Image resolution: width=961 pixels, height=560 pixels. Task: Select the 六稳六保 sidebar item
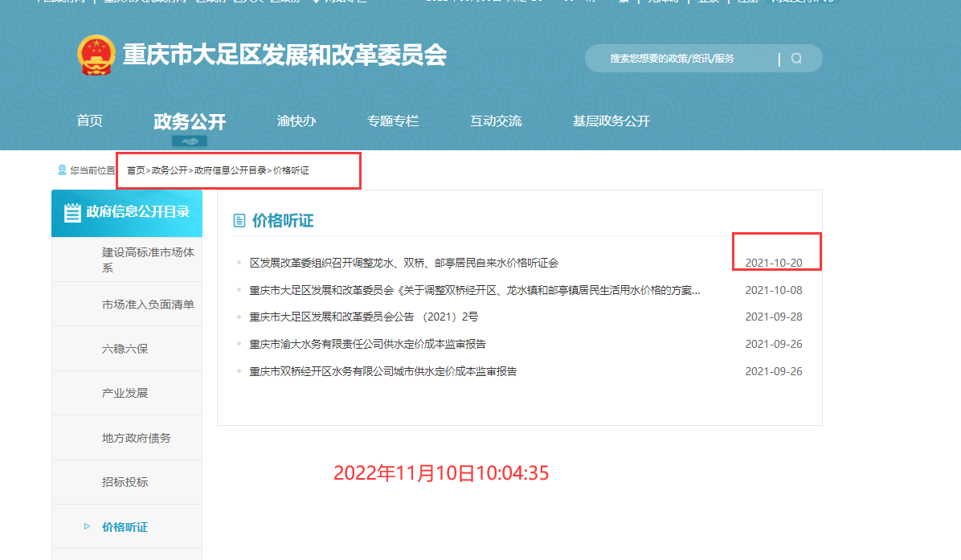127,349
